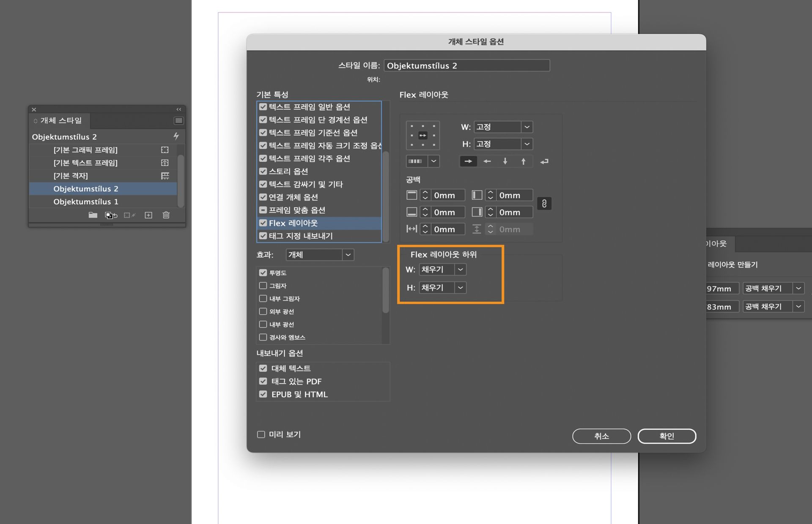Open the Object Styles panel menu
This screenshot has height=524, width=812.
pos(178,121)
